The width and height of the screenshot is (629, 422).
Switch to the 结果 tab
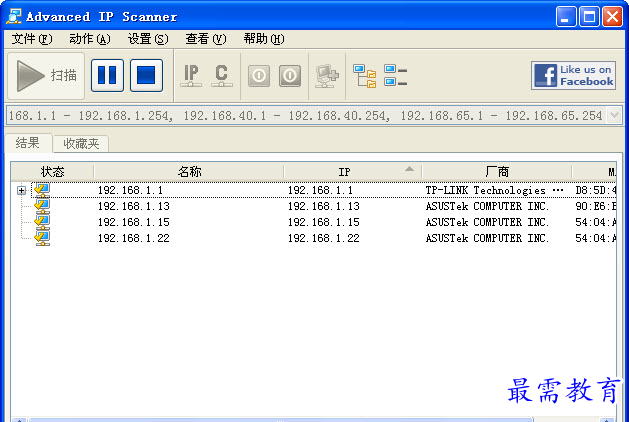pyautogui.click(x=28, y=143)
